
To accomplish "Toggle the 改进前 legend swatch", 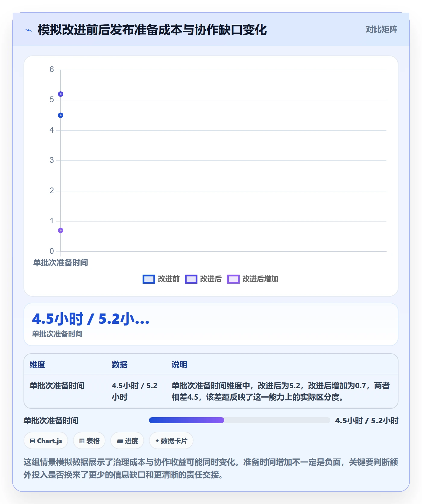I will pyautogui.click(x=149, y=279).
